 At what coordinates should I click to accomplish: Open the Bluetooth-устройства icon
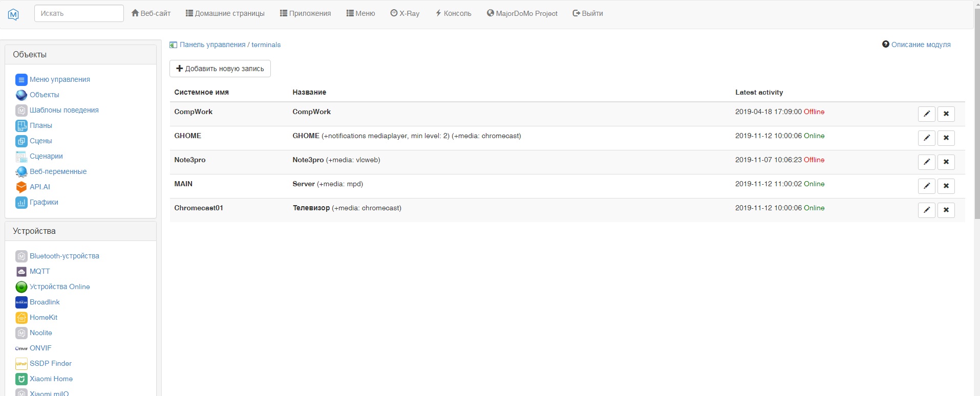21,256
